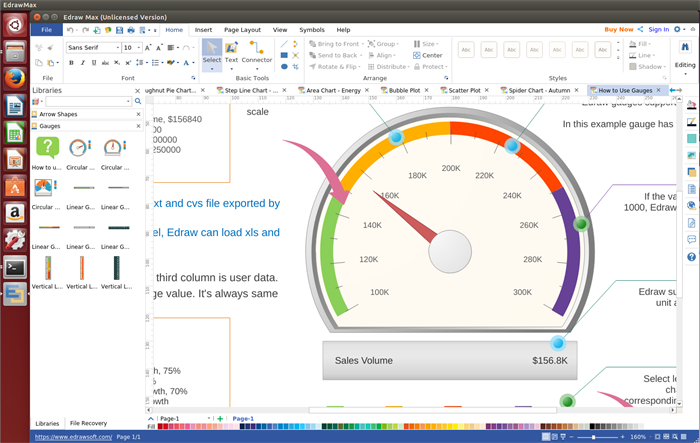Image resolution: width=700 pixels, height=443 pixels.
Task: Toggle Underline text formatting
Action: click(96, 63)
